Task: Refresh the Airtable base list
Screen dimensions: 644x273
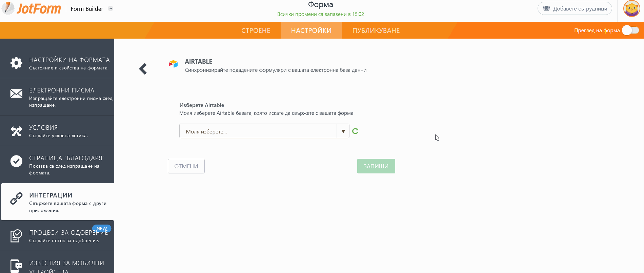Action: (355, 131)
